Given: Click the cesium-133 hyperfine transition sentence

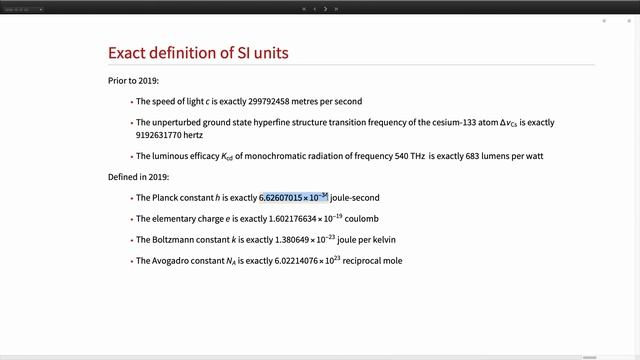Looking at the screenshot, I should click(345, 129).
